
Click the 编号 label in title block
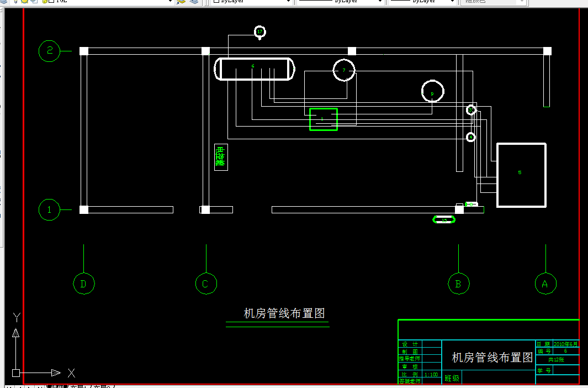pos(544,351)
